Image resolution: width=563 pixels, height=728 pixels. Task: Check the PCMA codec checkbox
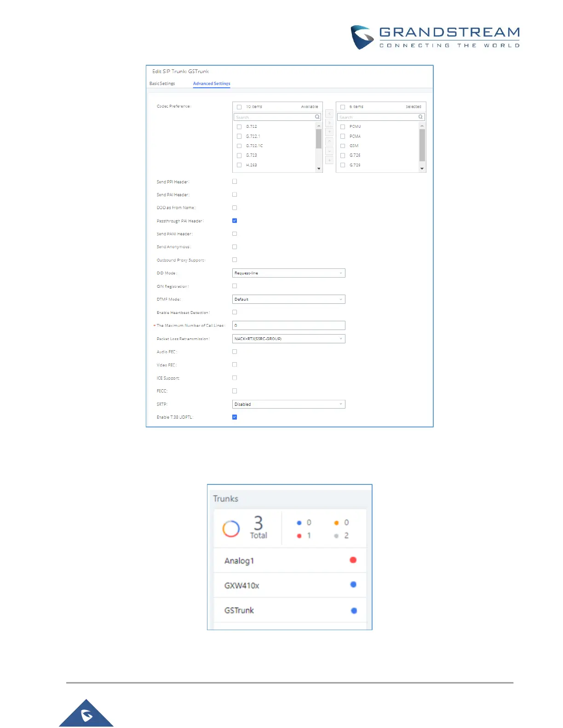343,136
